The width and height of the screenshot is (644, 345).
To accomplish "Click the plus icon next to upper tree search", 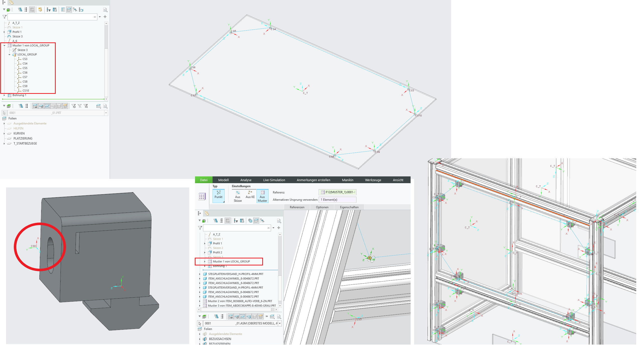I will pos(105,17).
